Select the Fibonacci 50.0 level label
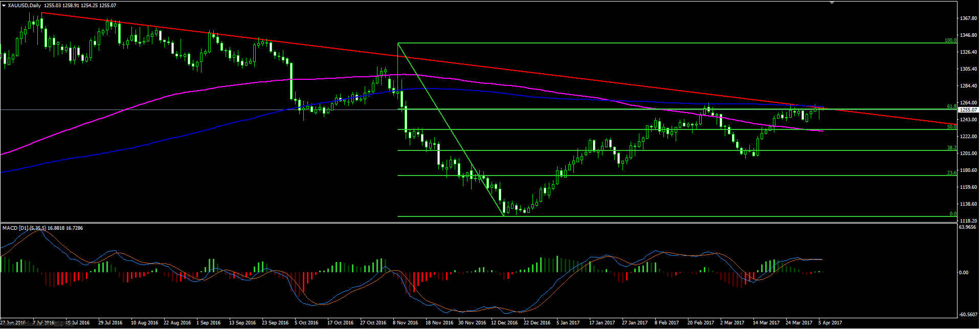The image size is (980, 329). pyautogui.click(x=951, y=127)
